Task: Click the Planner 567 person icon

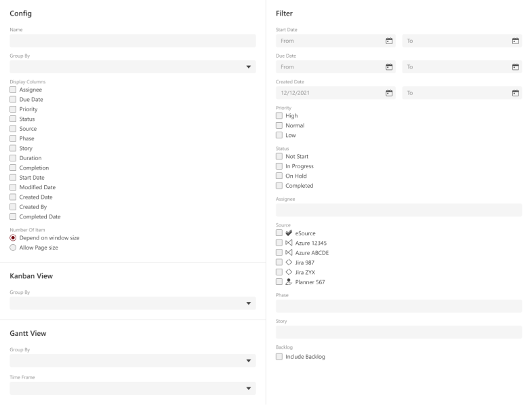Action: click(x=289, y=282)
